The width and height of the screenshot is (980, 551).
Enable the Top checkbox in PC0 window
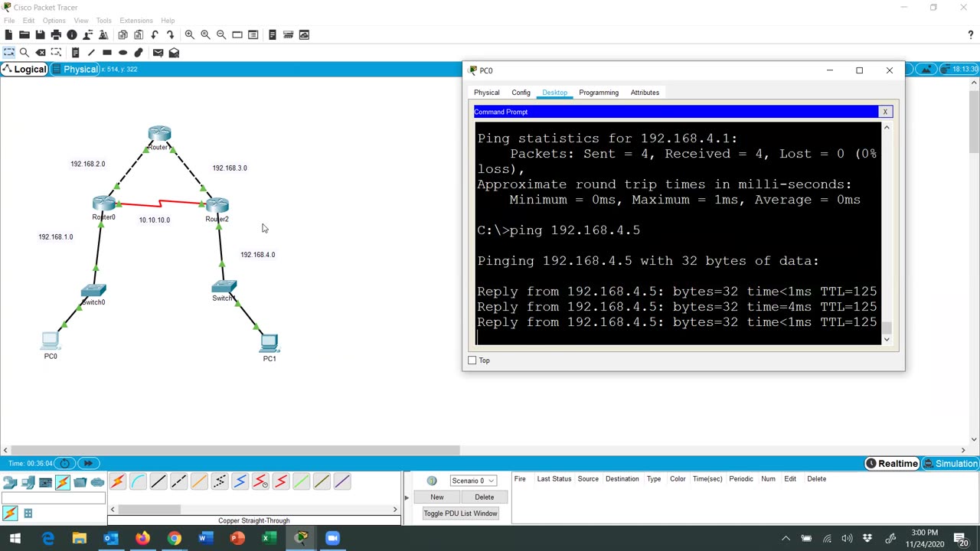click(472, 360)
